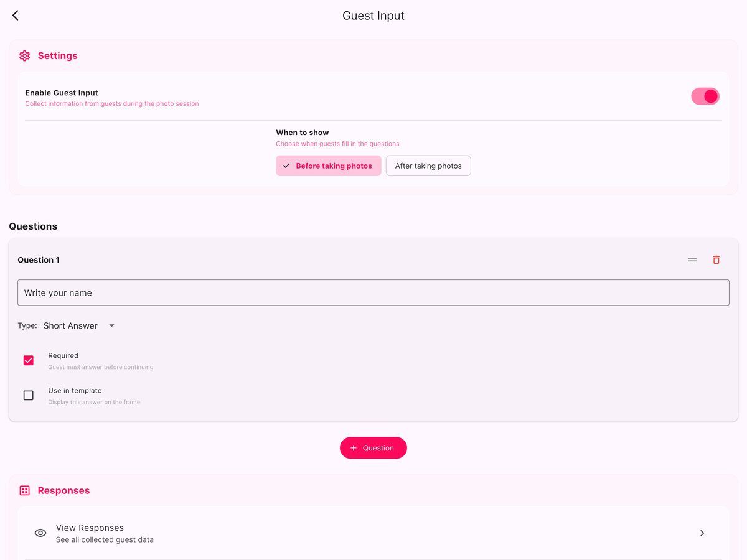Select Before taking photos option
Image resolution: width=747 pixels, height=560 pixels.
tap(329, 166)
